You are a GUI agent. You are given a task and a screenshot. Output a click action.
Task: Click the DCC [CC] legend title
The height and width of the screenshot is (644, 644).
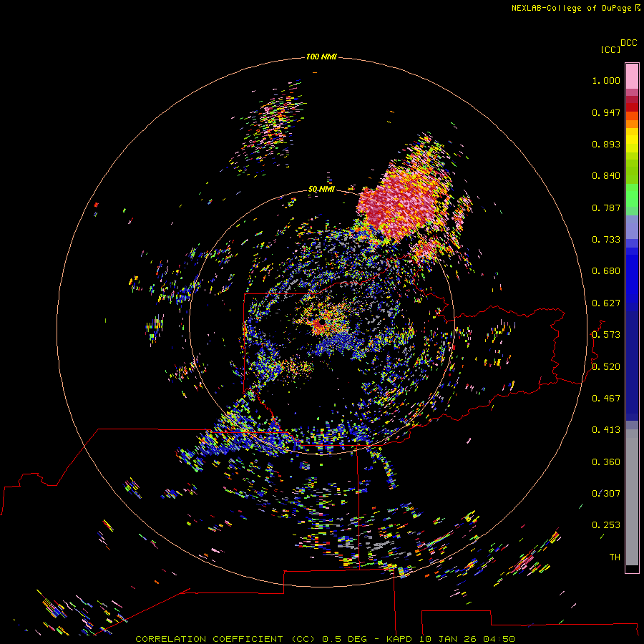pyautogui.click(x=618, y=46)
